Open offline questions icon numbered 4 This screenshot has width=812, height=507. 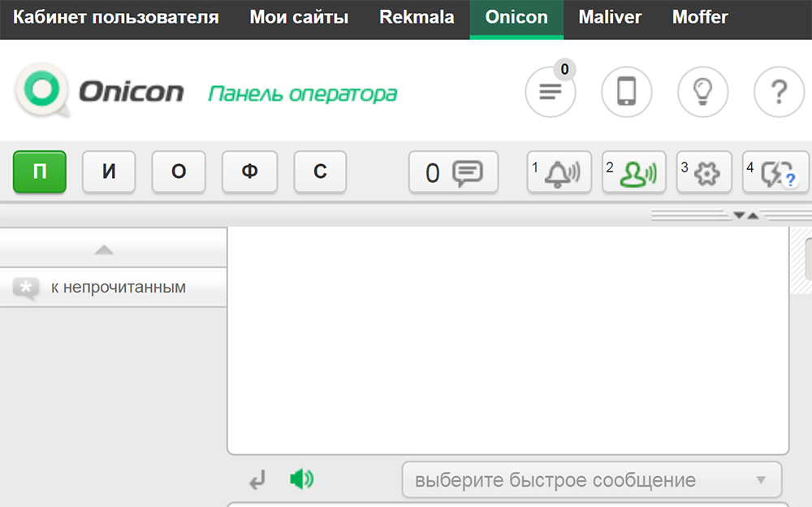pyautogui.click(x=775, y=172)
